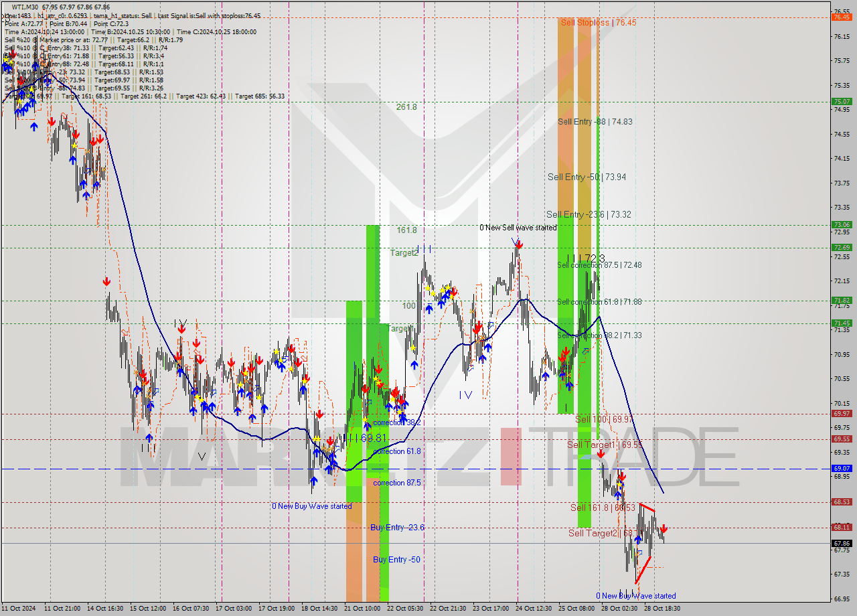Click the 'Sell Stoploss | 76.45' label
857x616 pixels.
click(x=599, y=22)
